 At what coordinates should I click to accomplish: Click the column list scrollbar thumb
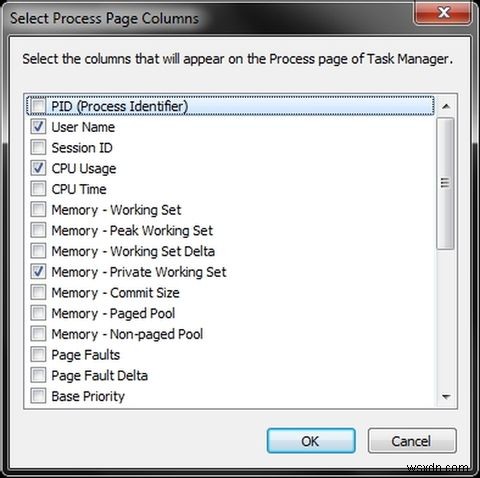pyautogui.click(x=445, y=183)
